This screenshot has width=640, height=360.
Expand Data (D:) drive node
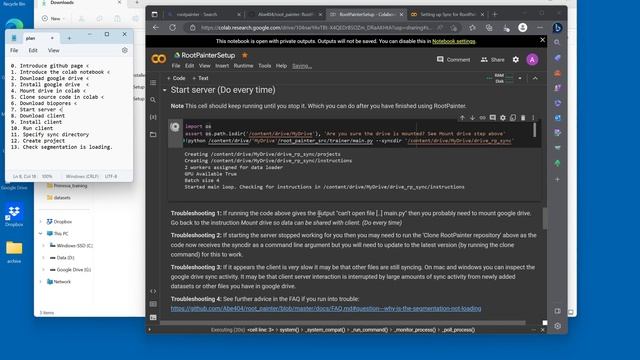(43, 258)
